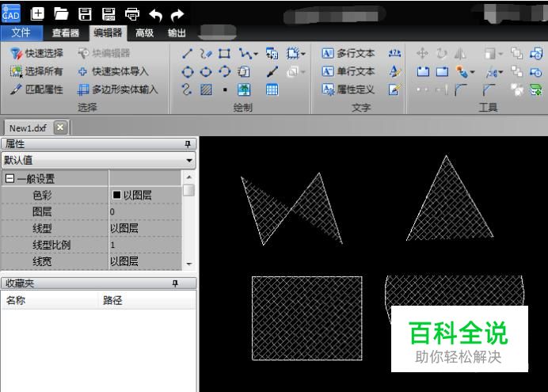Pin the Favorites (收藏夹) panel
Viewport: 548px width, 392px height.
175,284
